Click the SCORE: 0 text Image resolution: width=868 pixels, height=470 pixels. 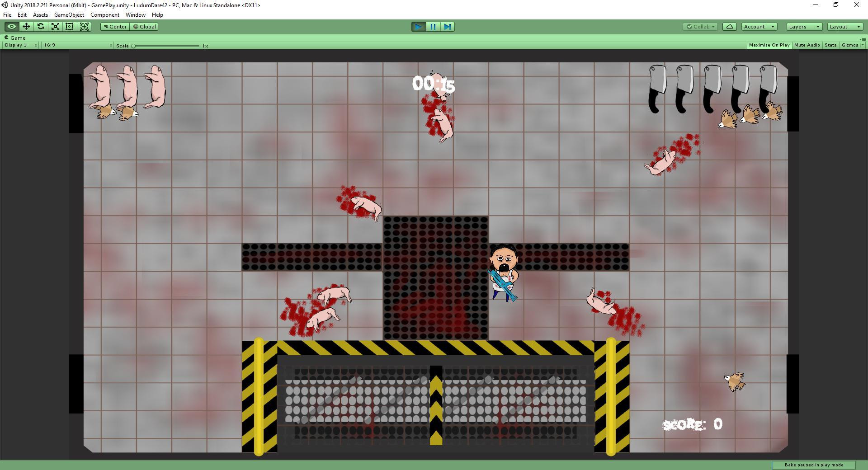click(692, 424)
